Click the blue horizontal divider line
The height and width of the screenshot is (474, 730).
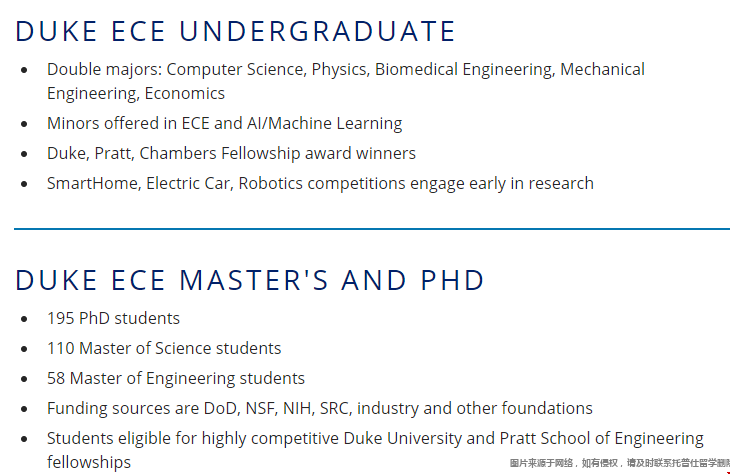coord(371,229)
